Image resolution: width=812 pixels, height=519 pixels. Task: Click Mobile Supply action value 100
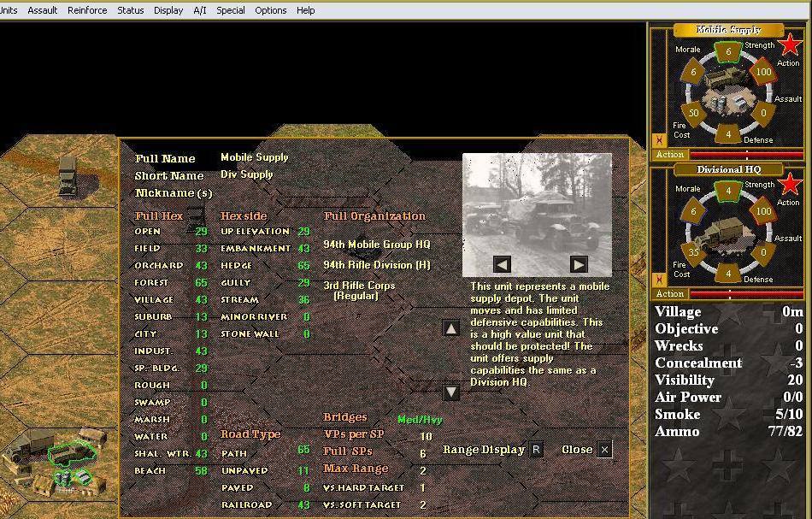[763, 72]
